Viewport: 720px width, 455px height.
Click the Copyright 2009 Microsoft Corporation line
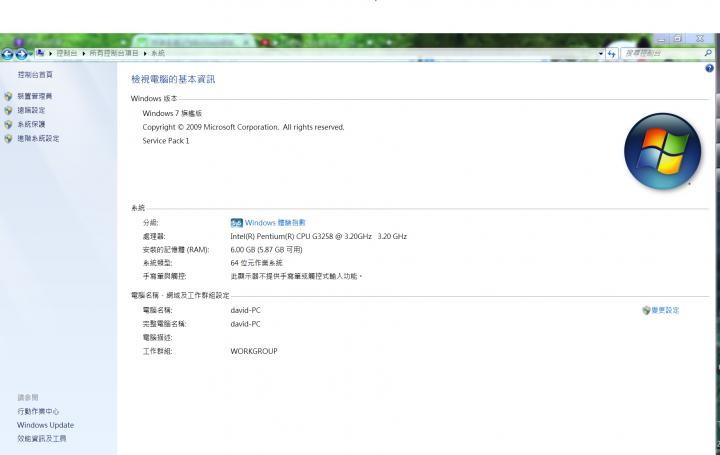pos(243,127)
